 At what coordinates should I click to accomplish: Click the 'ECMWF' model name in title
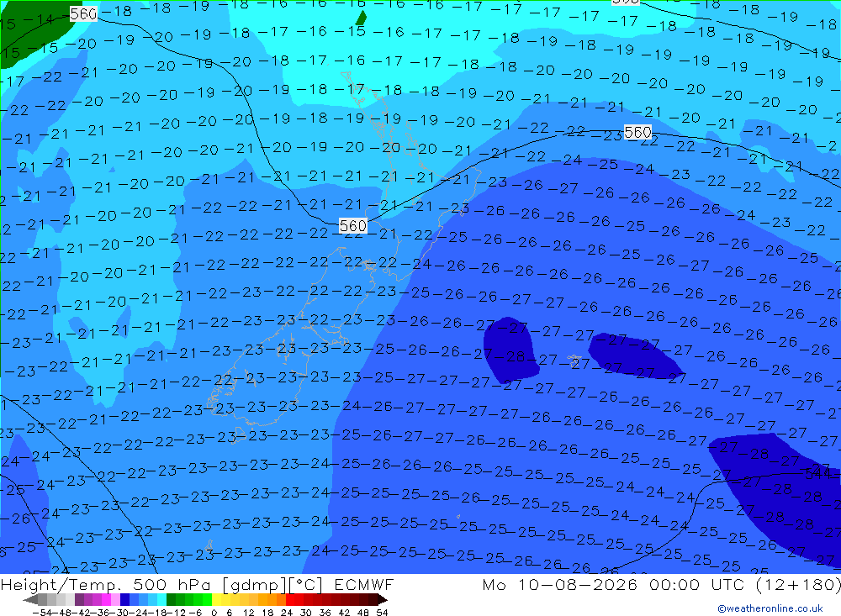point(363,584)
